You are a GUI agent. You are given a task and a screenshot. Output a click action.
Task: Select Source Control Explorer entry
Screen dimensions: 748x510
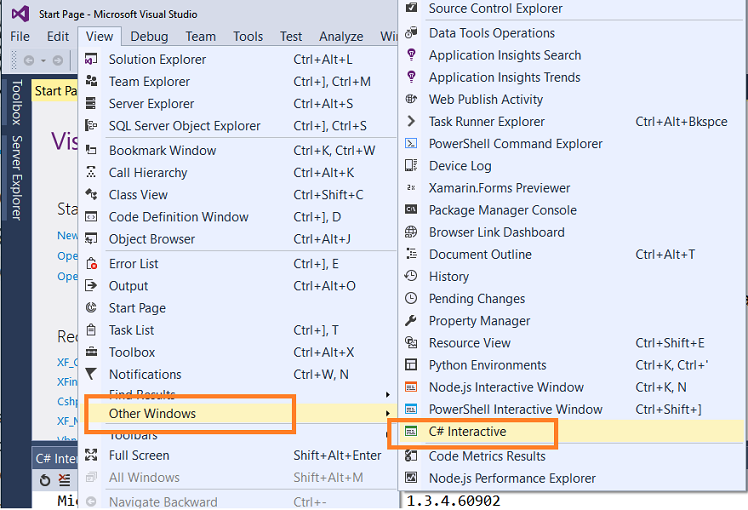click(x=572, y=8)
